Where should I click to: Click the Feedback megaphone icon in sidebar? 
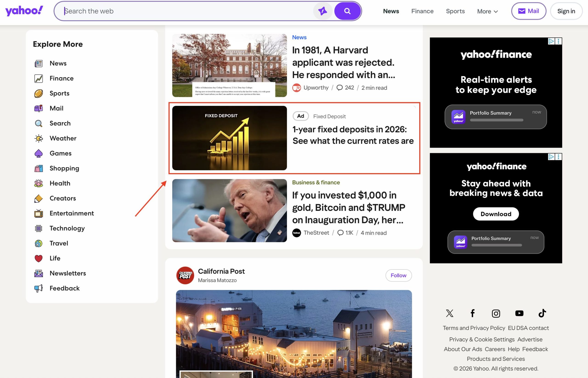click(39, 288)
